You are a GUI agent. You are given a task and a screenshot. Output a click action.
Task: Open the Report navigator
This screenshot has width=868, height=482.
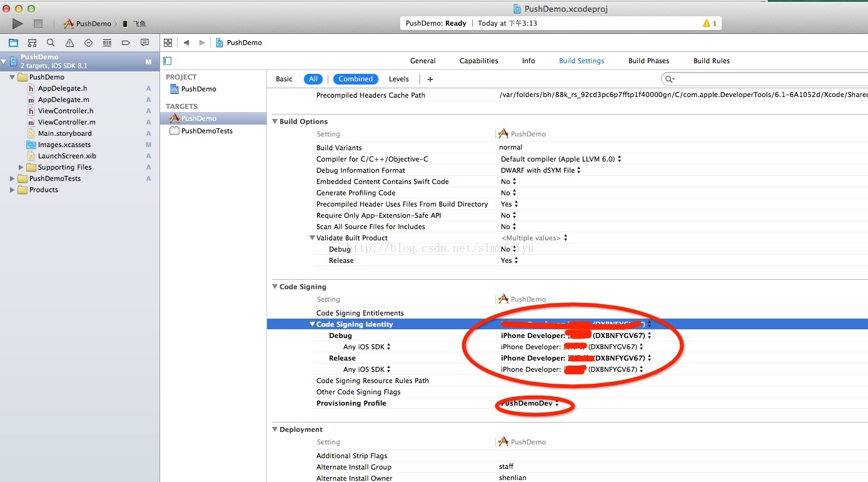click(x=144, y=43)
